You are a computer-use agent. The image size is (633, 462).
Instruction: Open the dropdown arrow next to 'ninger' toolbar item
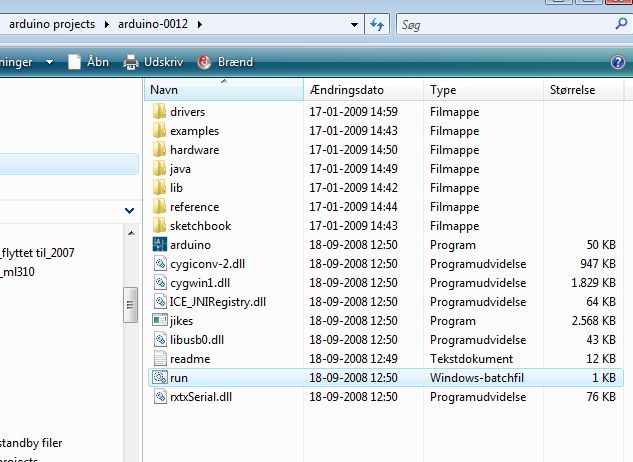(x=49, y=62)
